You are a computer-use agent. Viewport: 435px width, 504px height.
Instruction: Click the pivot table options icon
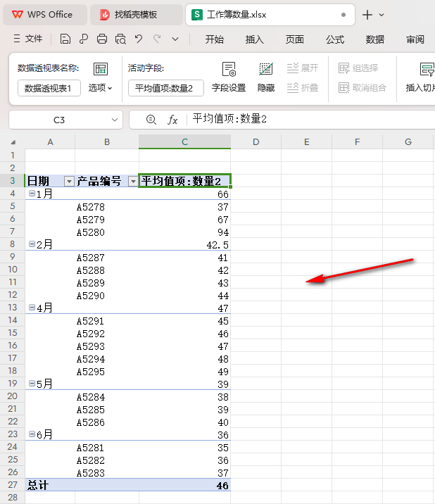click(101, 69)
